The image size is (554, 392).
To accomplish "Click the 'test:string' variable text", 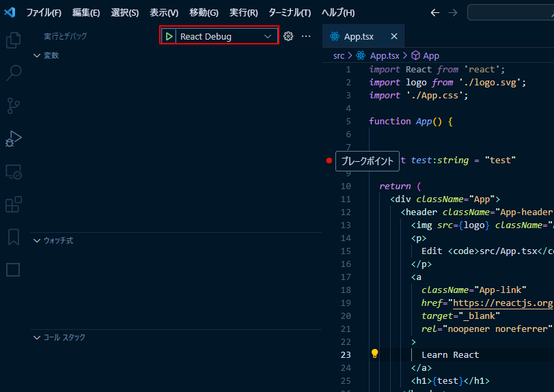I will (439, 160).
